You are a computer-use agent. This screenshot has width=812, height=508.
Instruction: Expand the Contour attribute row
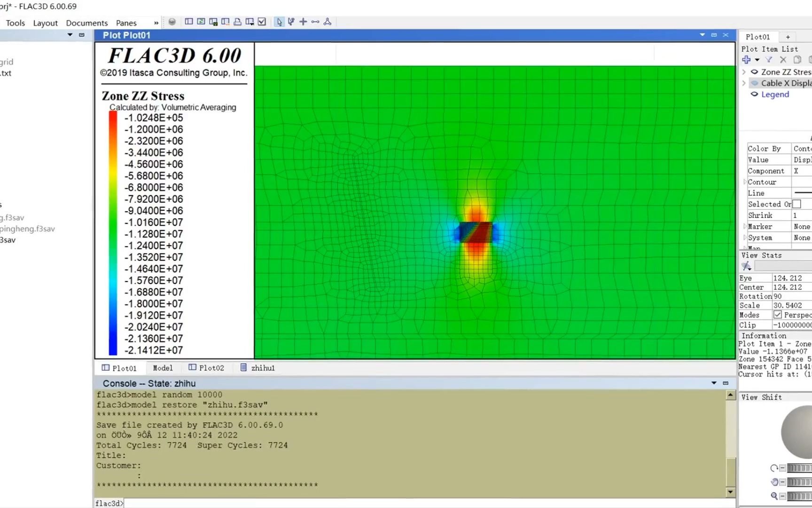click(745, 182)
